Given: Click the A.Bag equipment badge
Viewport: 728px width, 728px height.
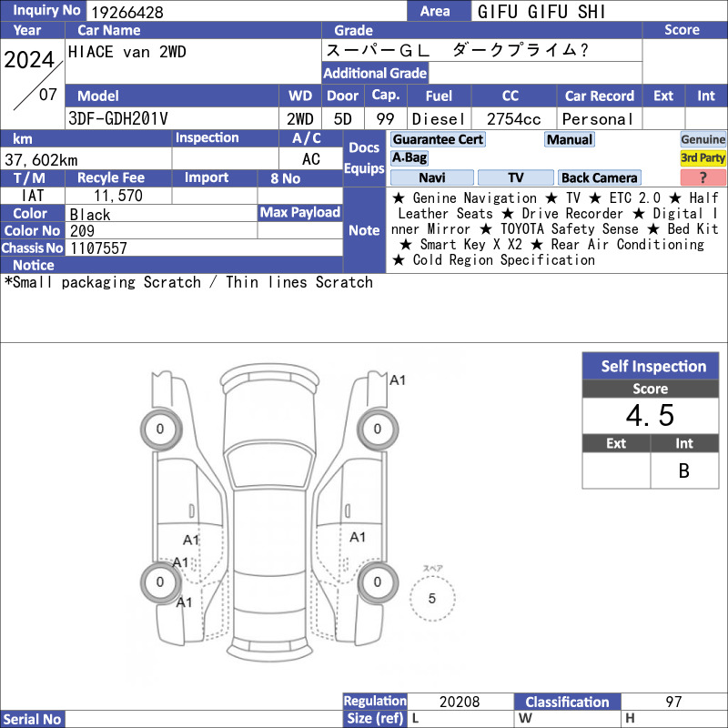Looking at the screenshot, I should [x=409, y=157].
